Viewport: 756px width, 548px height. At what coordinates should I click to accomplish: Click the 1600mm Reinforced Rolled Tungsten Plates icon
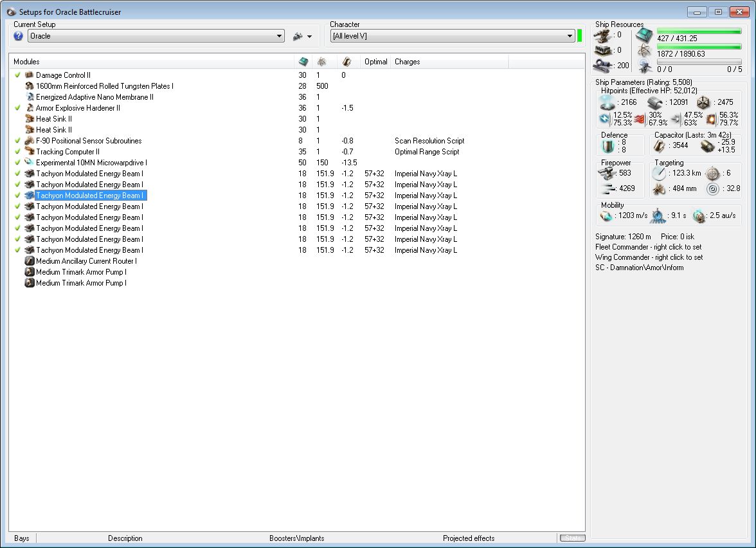pos(30,86)
